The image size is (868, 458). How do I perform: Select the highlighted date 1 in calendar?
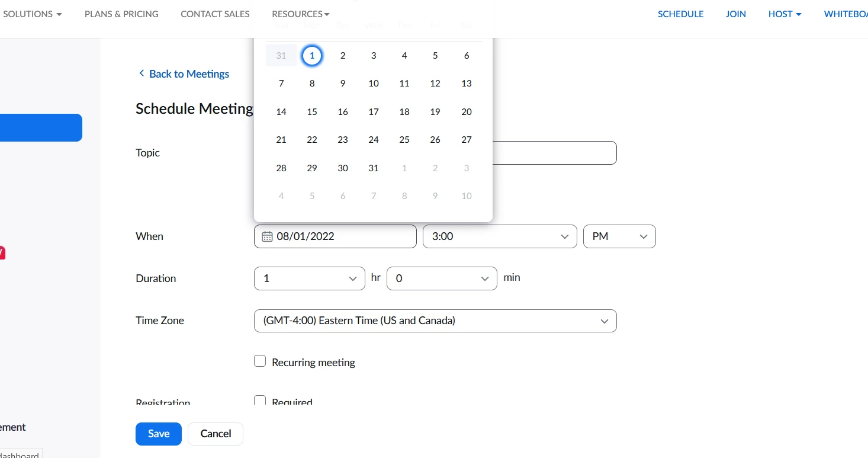pos(312,56)
